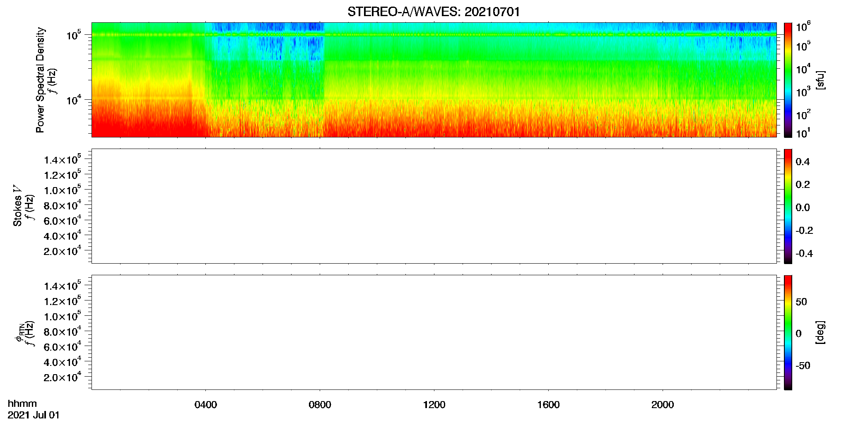Click the 10^1 label on the sfu color bar
Viewport: 868px width, 447px height.
[803, 133]
